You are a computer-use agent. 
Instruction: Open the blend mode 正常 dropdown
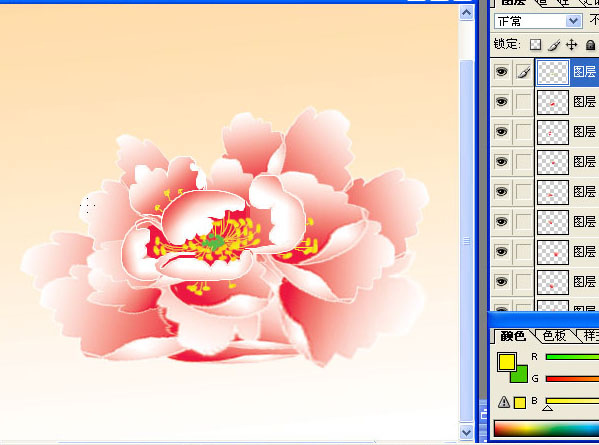pyautogui.click(x=538, y=21)
